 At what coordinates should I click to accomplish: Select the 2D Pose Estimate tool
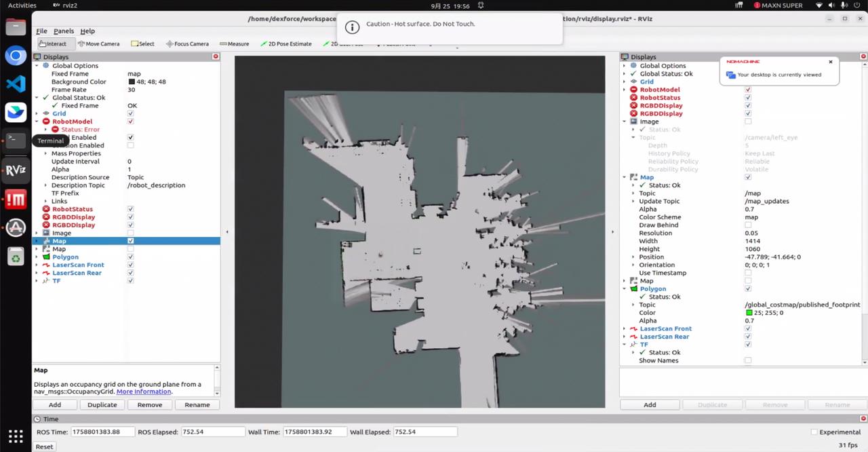click(285, 43)
